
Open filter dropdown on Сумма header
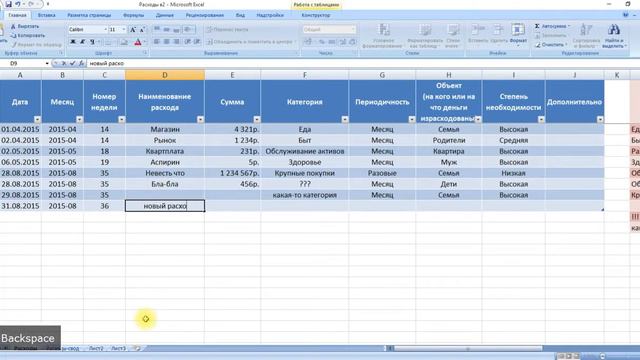(x=256, y=120)
